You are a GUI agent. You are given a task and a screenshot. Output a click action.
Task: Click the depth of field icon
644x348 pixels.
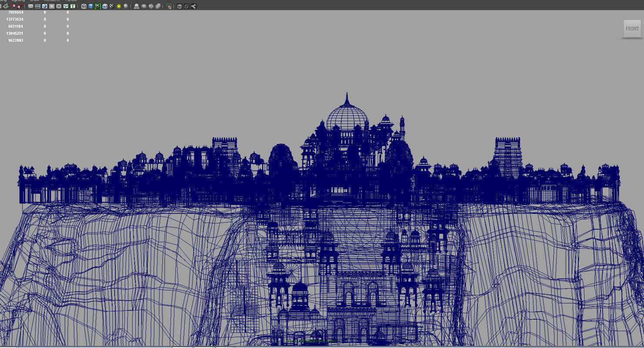(158, 6)
